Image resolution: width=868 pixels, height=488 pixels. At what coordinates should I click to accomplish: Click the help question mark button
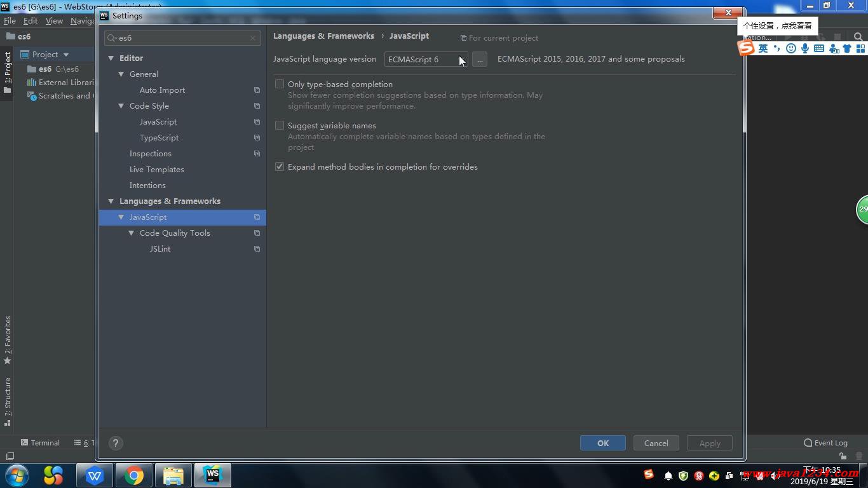[115, 443]
